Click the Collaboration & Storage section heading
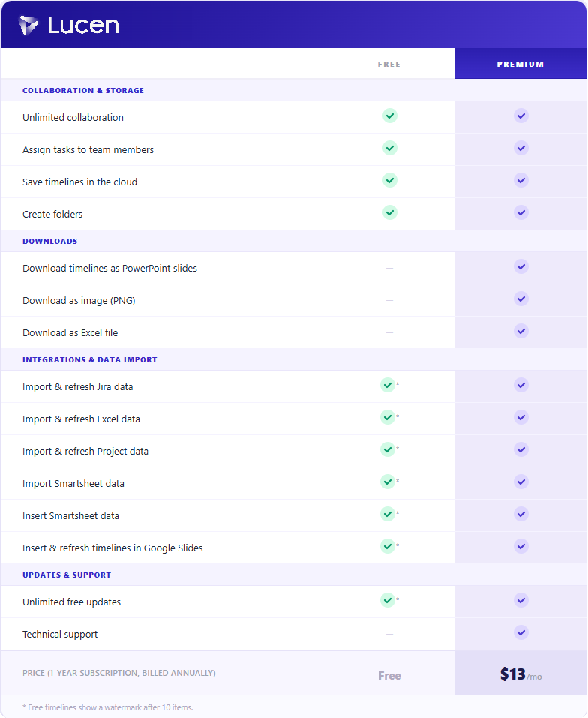 click(83, 90)
